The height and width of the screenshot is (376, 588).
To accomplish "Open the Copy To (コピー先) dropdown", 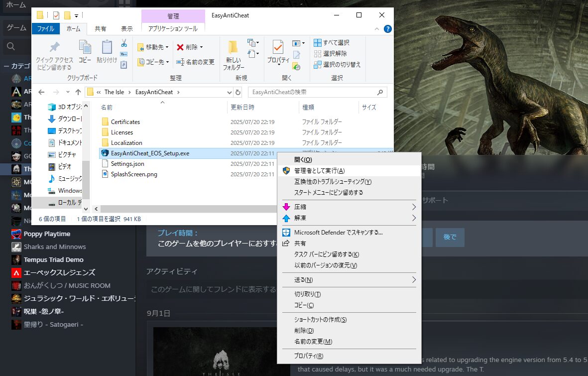I will [x=167, y=62].
